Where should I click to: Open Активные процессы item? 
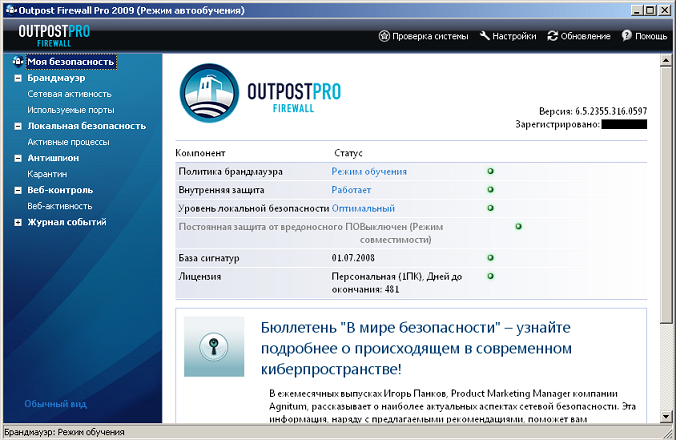[69, 142]
